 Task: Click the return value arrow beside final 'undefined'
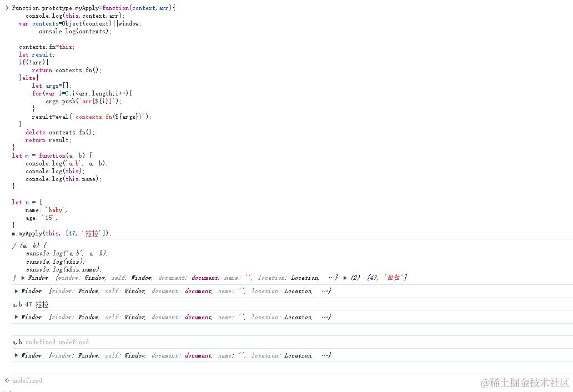(x=7, y=380)
